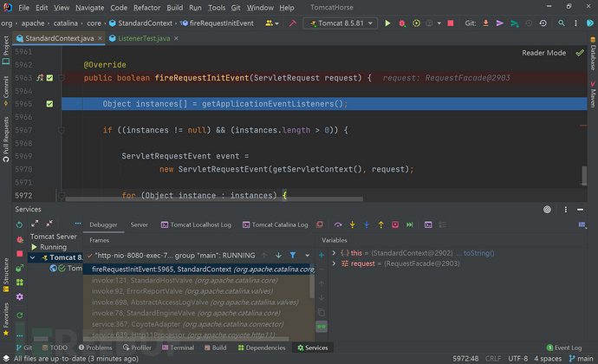
Task: Open the Tomcat Catalina Log tab
Action: [279, 224]
